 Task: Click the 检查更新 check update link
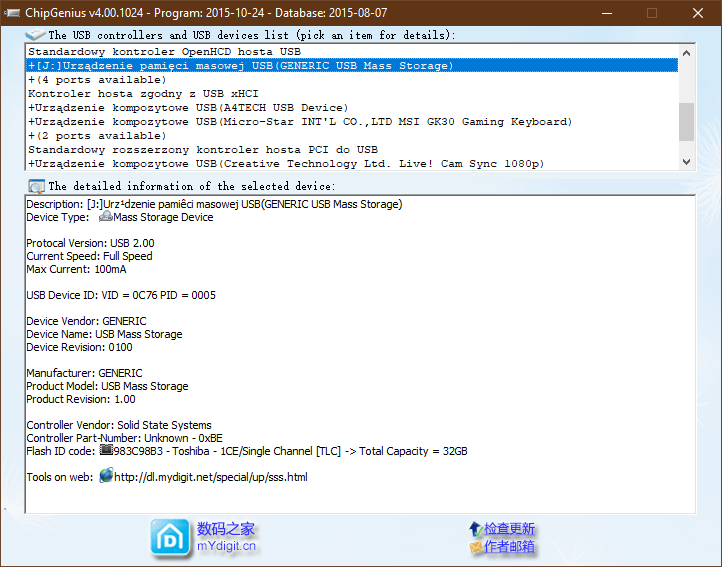[509, 529]
